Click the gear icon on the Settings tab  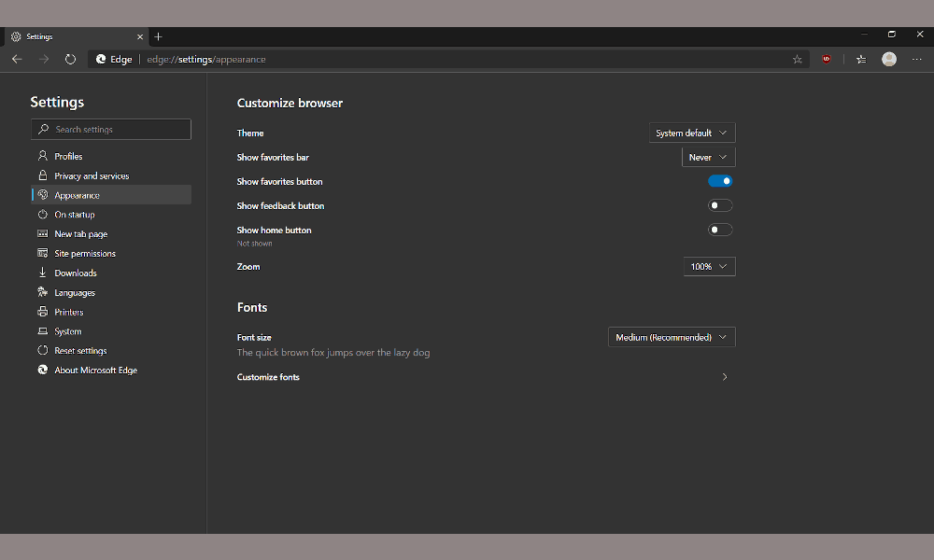[x=16, y=37]
